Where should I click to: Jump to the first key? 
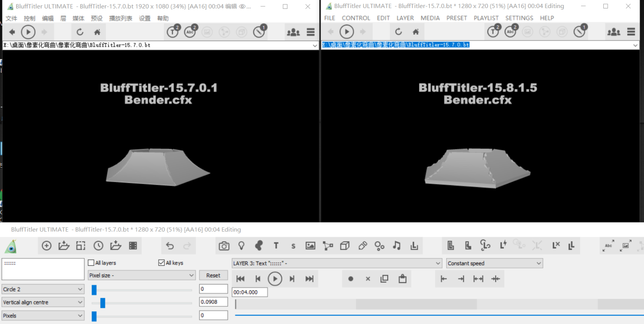point(240,279)
